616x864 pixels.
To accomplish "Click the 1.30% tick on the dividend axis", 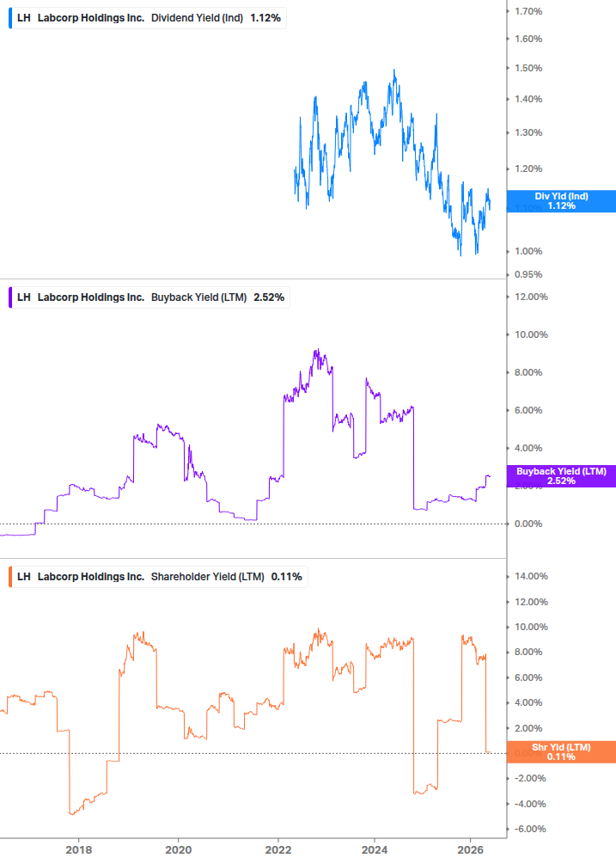I will (528, 132).
